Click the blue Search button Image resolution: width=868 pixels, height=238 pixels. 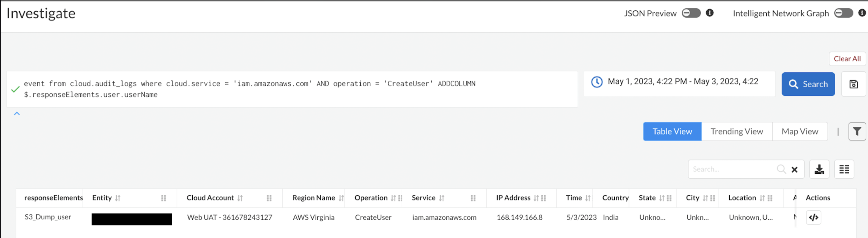(808, 84)
